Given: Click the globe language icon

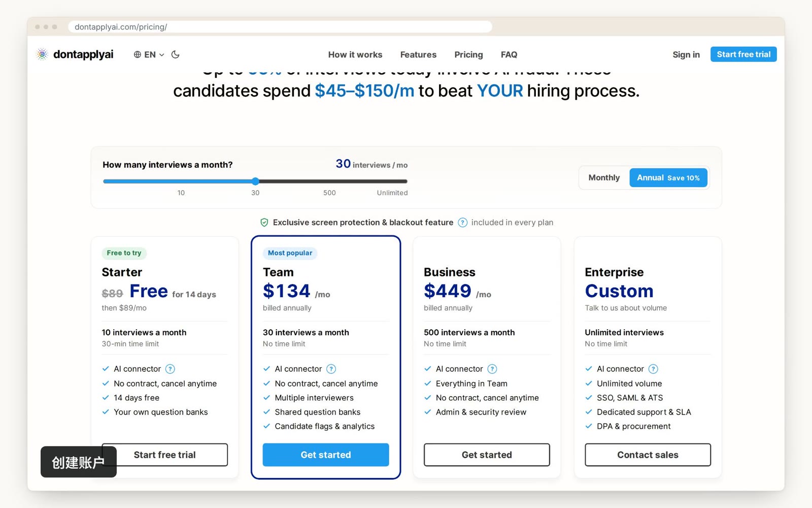Looking at the screenshot, I should click(138, 54).
